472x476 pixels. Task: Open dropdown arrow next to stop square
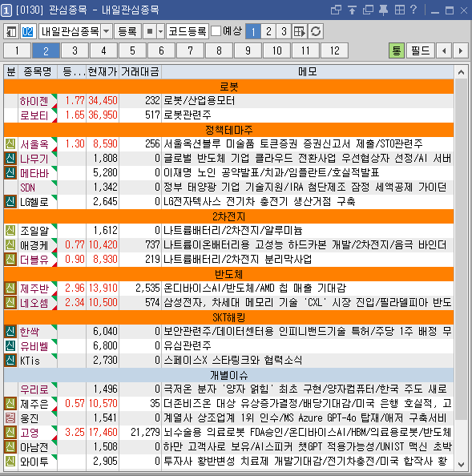[x=161, y=31]
